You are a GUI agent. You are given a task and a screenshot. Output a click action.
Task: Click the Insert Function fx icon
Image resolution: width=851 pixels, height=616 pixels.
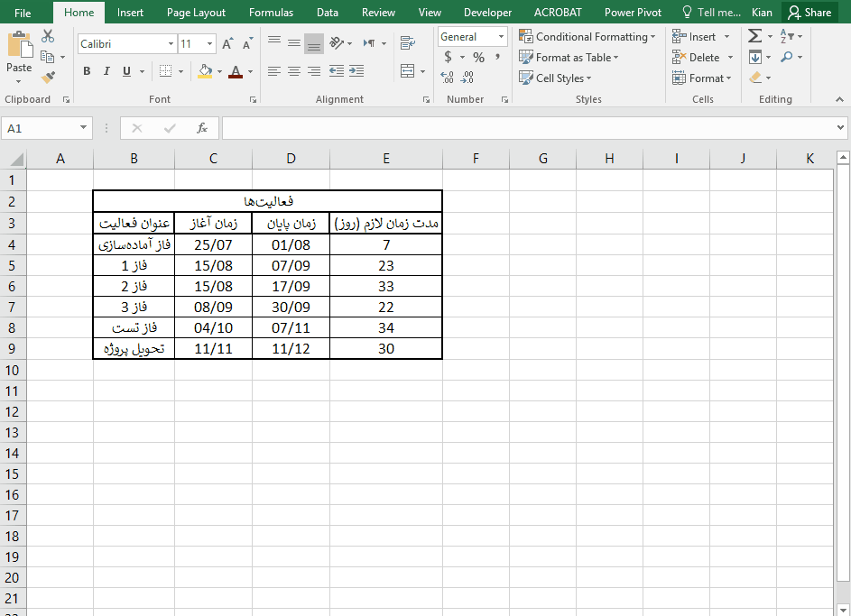(x=202, y=128)
